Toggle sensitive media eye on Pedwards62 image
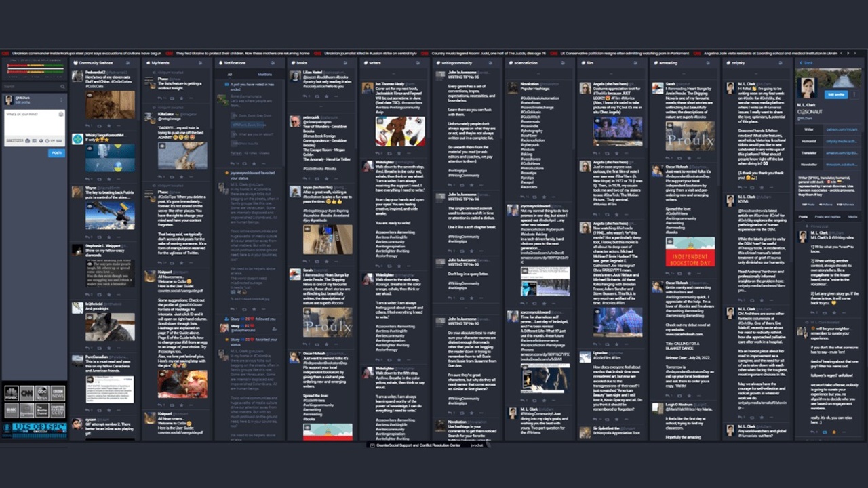868x488 pixels. [90, 95]
